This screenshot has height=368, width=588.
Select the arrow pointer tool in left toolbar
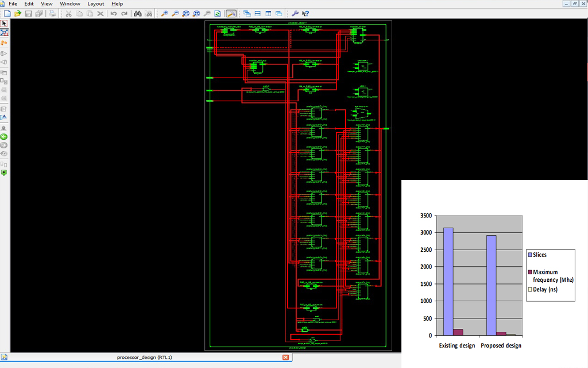(4, 24)
